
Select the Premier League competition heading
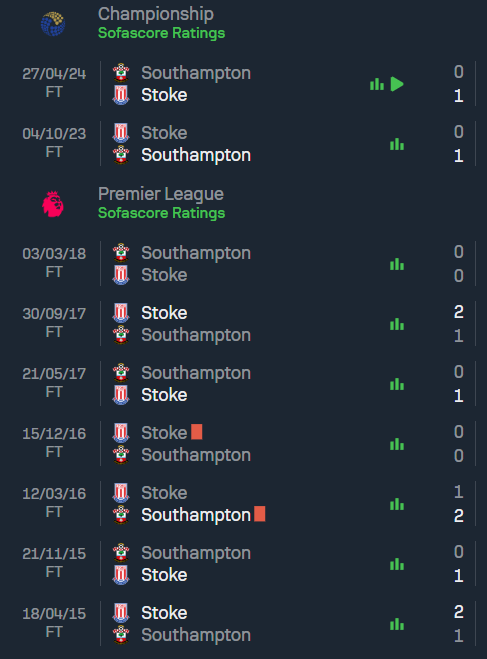coord(161,194)
